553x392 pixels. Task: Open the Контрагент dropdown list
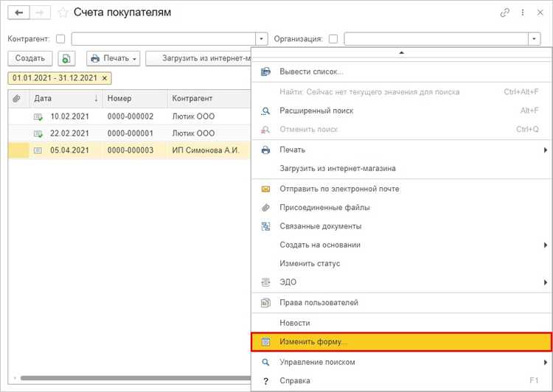click(261, 39)
